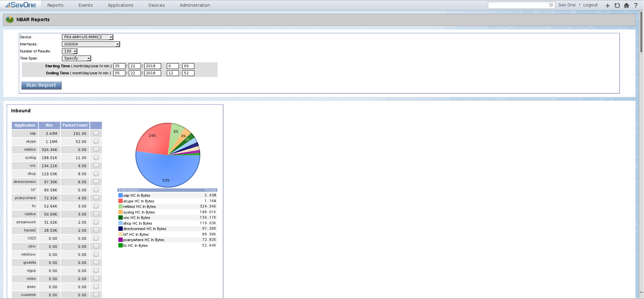The width and height of the screenshot is (644, 299).
Task: Check the sap row checkbox
Action: pyautogui.click(x=96, y=134)
